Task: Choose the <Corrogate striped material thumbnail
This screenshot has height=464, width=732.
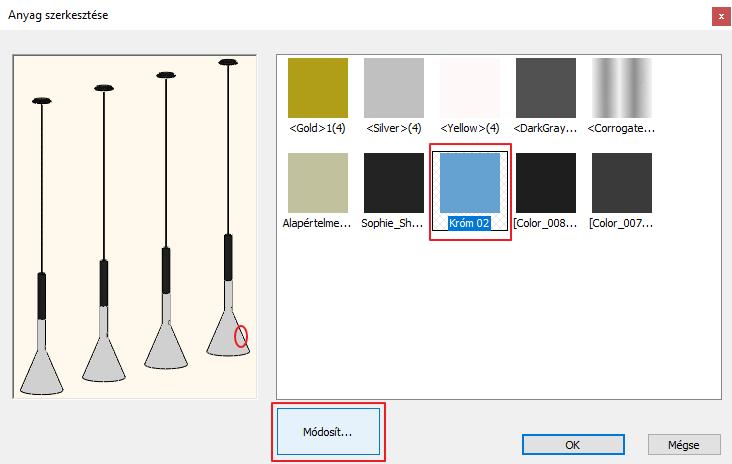Action: pyautogui.click(x=622, y=88)
